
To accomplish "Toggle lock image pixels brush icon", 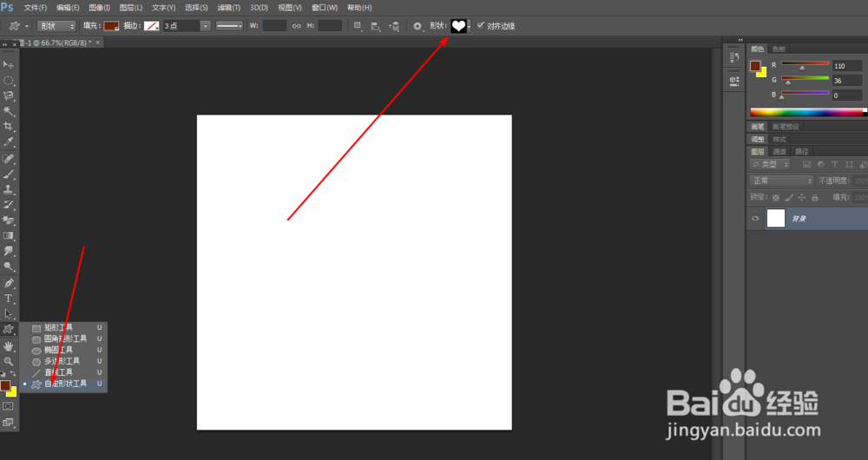I will pos(789,198).
